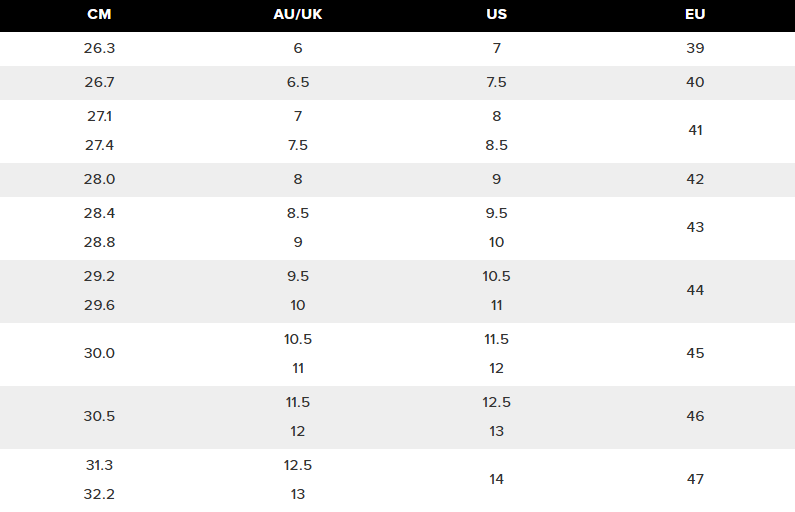Image resolution: width=795 pixels, height=512 pixels.
Task: Select EU size 39
Action: click(695, 48)
